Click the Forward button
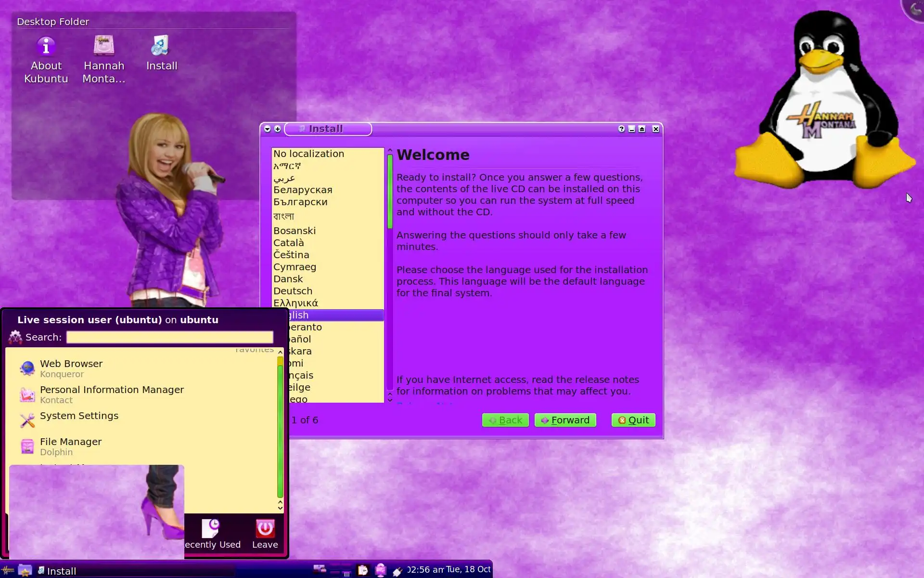This screenshot has width=924, height=578. 565,420
